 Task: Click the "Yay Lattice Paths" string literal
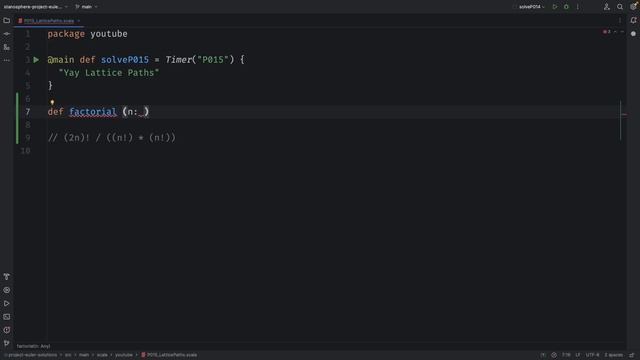pyautogui.click(x=109, y=73)
